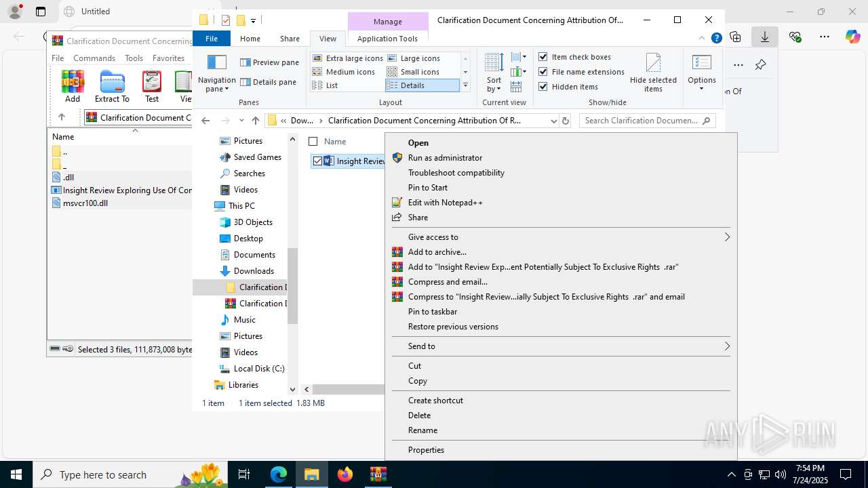Switch to the Share ribbon tab

290,39
